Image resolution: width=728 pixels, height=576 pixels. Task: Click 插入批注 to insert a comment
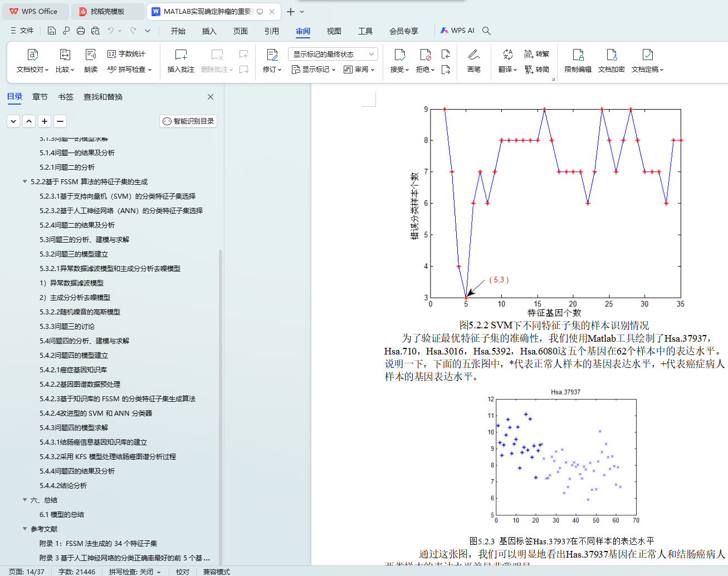coord(181,61)
